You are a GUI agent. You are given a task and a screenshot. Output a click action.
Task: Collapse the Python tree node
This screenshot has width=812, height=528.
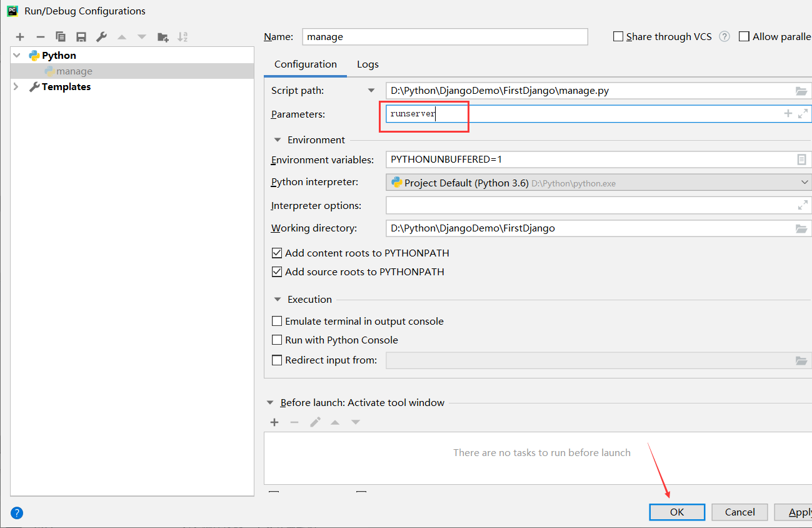pos(17,56)
